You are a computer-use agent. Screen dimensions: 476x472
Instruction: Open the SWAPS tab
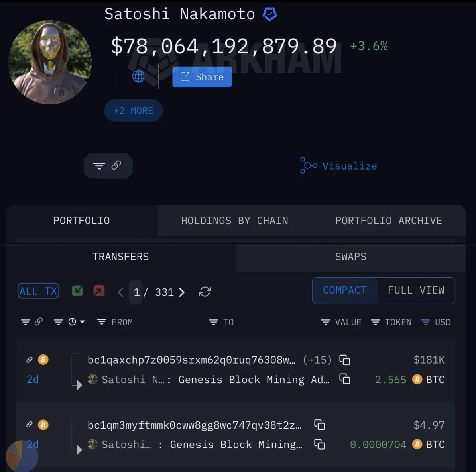tap(351, 257)
